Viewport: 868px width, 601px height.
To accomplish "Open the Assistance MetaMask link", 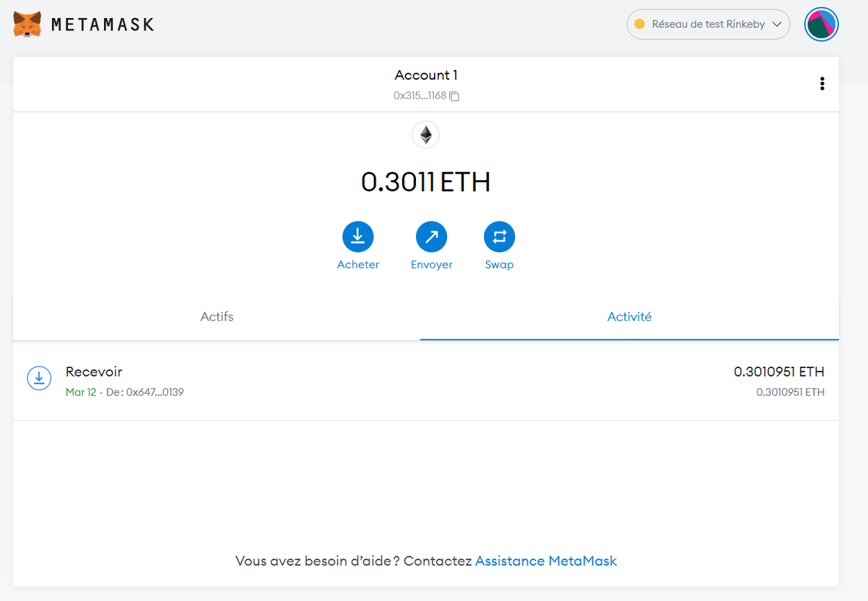I will (546, 560).
